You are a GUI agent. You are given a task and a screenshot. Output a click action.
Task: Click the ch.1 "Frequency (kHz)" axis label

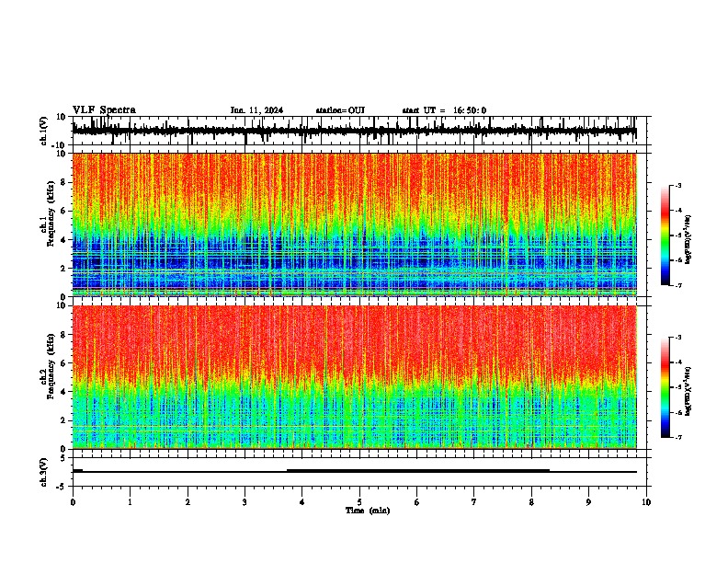tap(51, 215)
